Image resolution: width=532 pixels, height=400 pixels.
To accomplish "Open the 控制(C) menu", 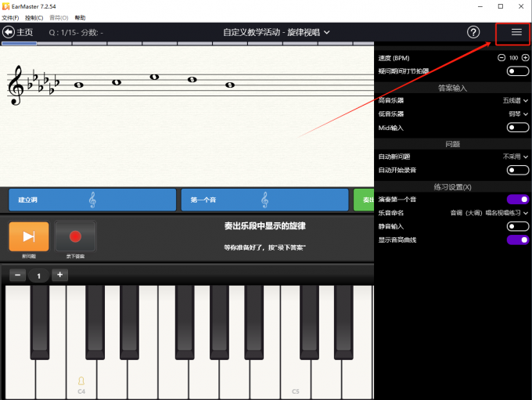I will point(34,17).
